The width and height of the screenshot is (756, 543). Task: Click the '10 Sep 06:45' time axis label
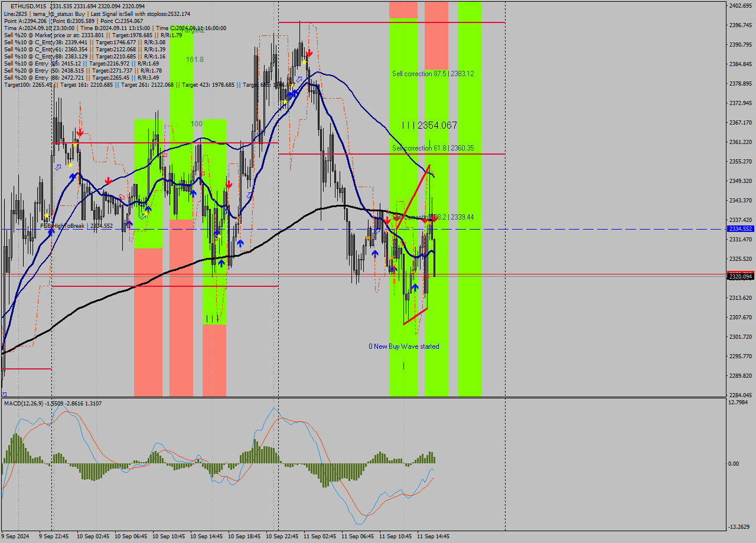131,537
